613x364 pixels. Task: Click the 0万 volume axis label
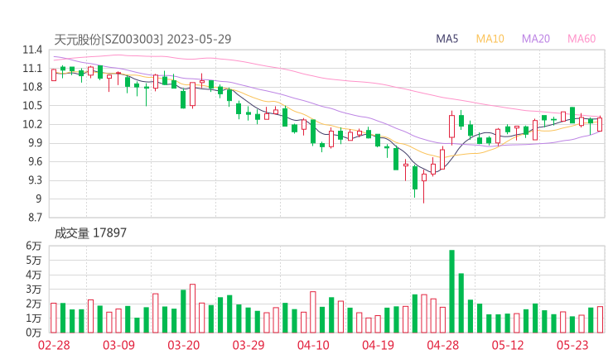(x=34, y=333)
